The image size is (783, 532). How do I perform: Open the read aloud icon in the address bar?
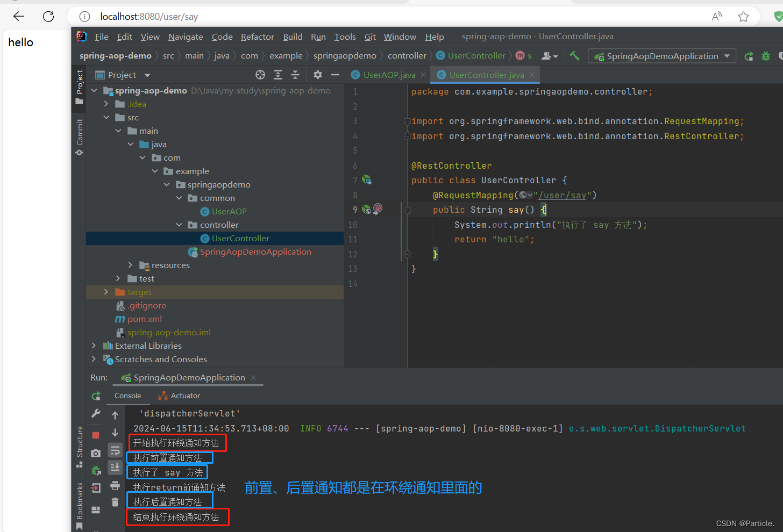point(717,17)
